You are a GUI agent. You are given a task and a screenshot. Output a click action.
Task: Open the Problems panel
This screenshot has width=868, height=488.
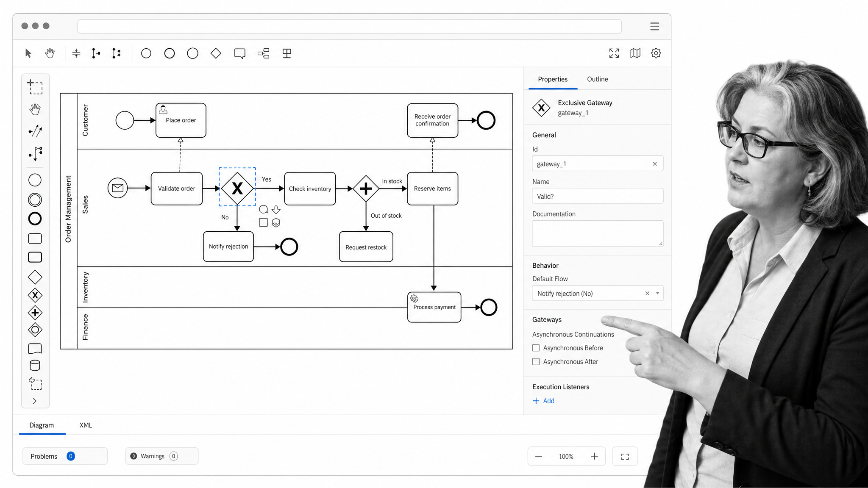pyautogui.click(x=65, y=456)
